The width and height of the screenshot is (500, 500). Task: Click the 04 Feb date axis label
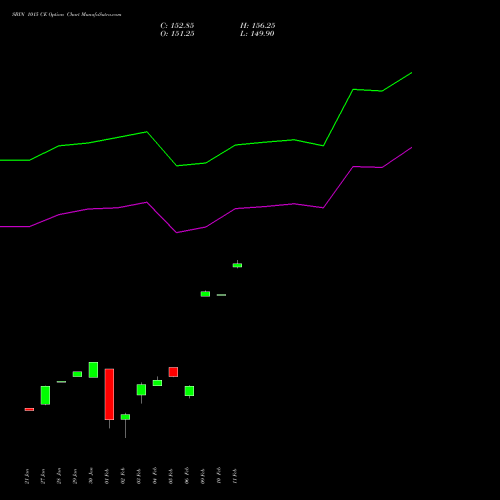click(155, 476)
